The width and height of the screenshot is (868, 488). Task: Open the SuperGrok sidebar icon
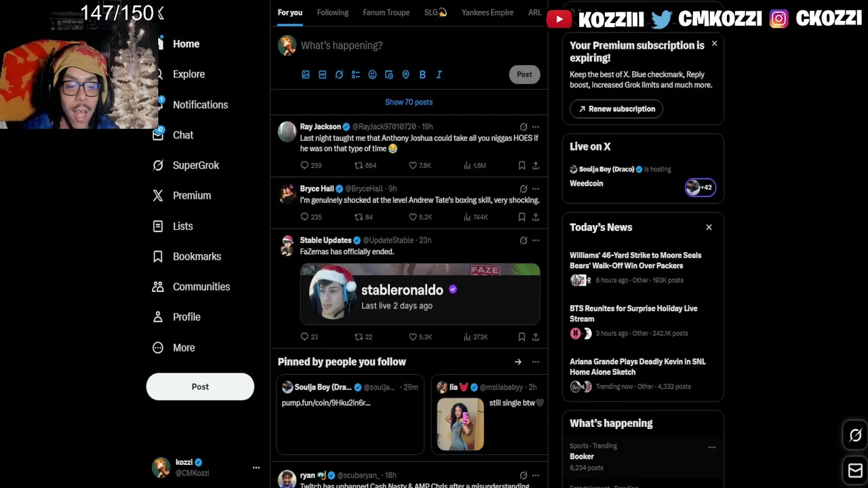pyautogui.click(x=158, y=165)
